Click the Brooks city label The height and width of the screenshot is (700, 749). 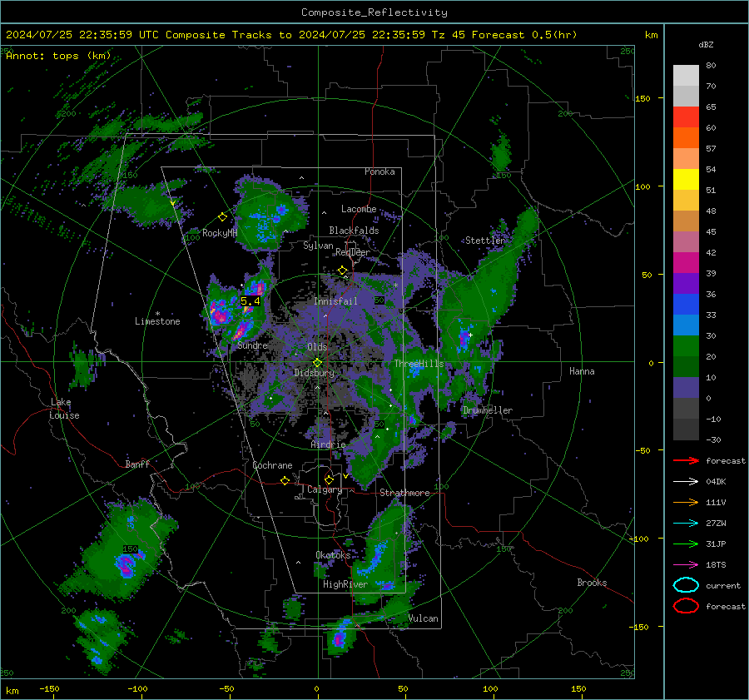point(592,583)
